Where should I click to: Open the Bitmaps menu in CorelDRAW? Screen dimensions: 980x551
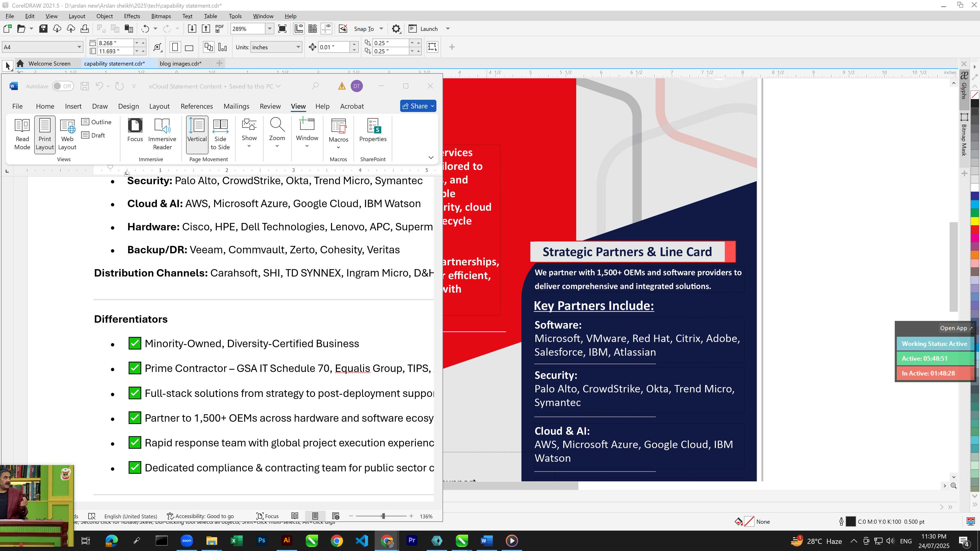pos(161,16)
